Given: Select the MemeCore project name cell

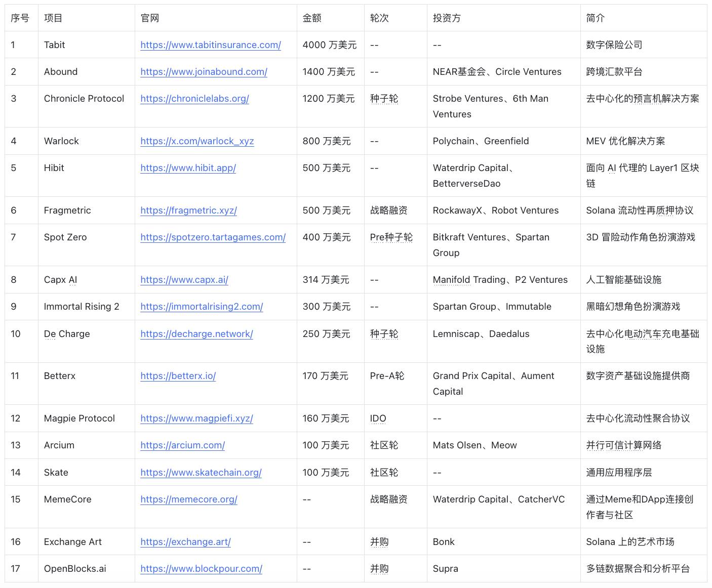Looking at the screenshot, I should tap(67, 499).
